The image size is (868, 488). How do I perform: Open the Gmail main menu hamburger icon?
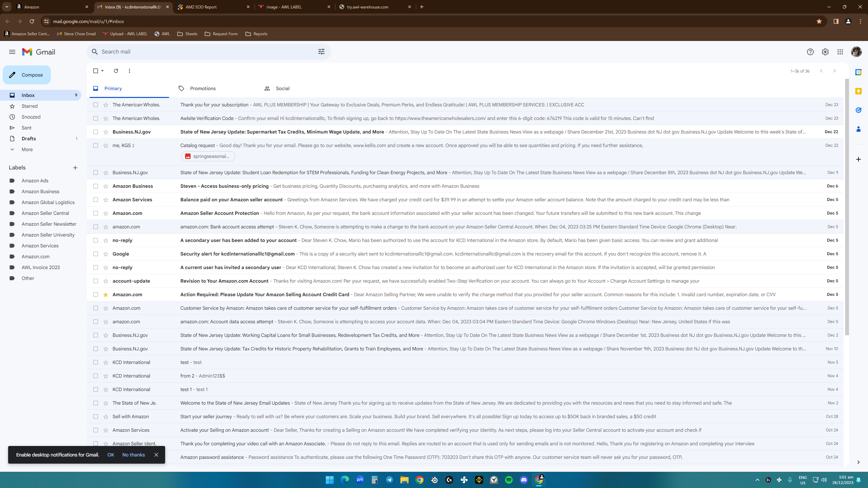tap(12, 52)
